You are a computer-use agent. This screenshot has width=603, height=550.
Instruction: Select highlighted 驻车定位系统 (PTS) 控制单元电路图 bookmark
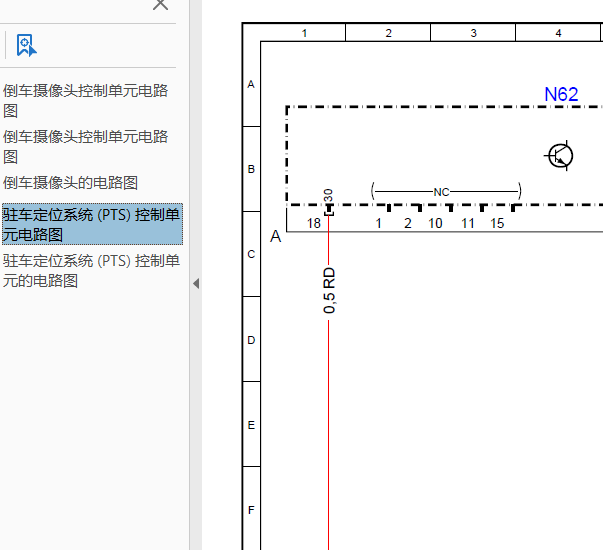pyautogui.click(x=92, y=224)
